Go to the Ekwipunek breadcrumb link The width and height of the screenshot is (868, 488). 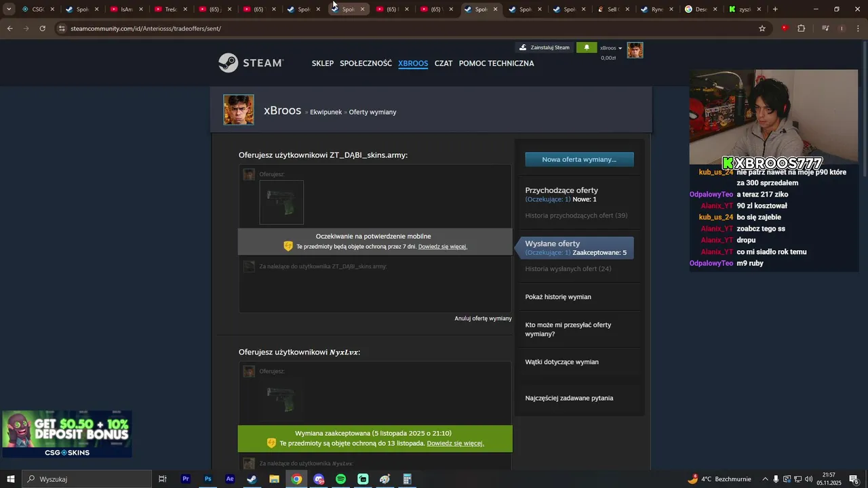point(325,112)
